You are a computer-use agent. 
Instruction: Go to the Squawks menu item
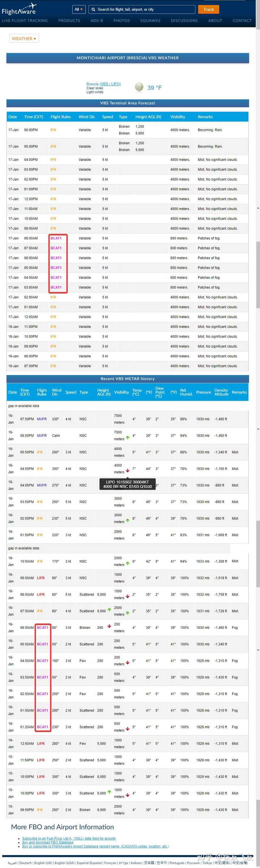[150, 21]
